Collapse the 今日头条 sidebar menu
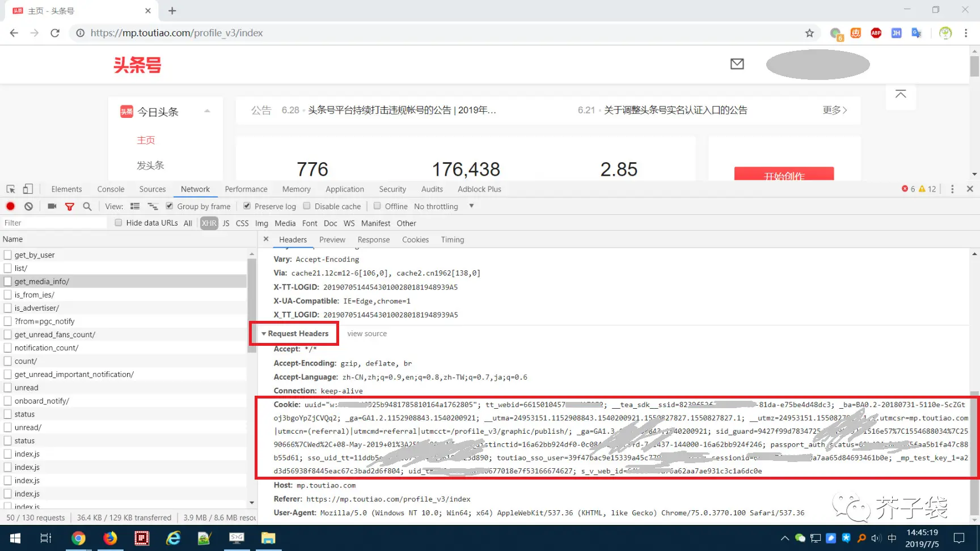The width and height of the screenshot is (980, 551). tap(207, 111)
